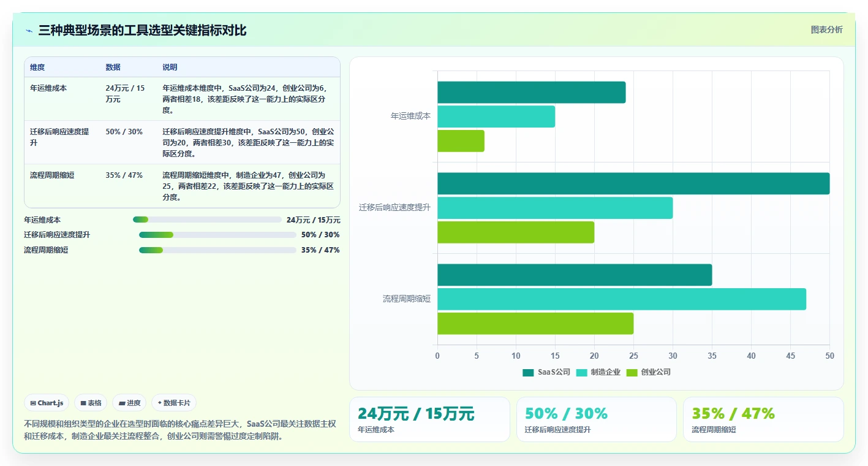Click the summary paragraph starting 不同规模和组织类型
The image size is (868, 466).
[x=180, y=430]
